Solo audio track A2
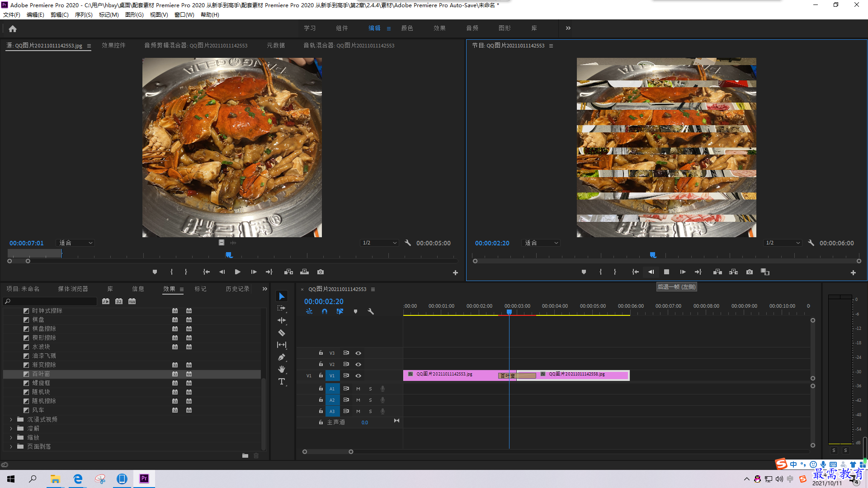The image size is (868, 488). click(371, 400)
